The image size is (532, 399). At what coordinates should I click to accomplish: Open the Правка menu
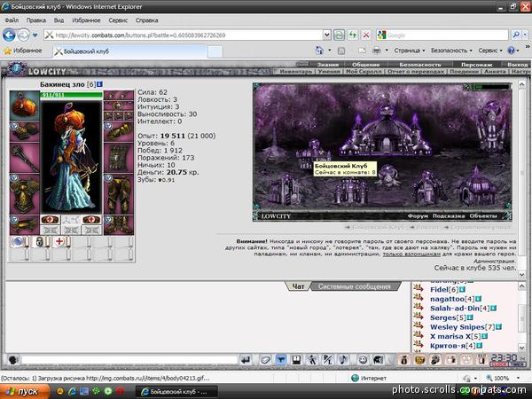(36, 20)
